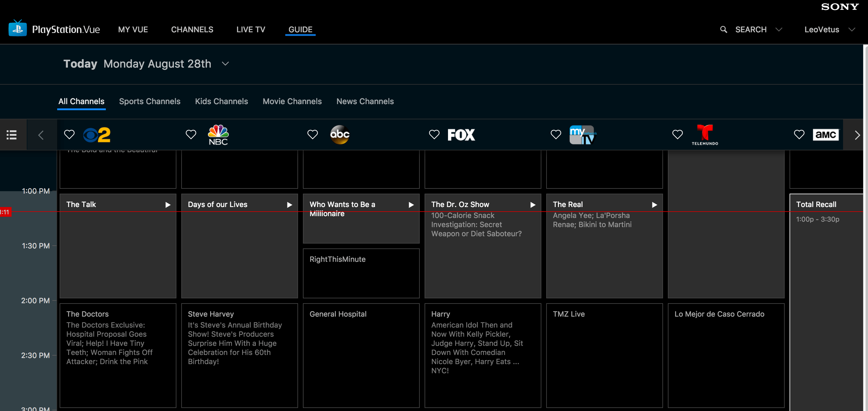
Task: Click the PlayStation Vue logo
Action: coord(54,29)
